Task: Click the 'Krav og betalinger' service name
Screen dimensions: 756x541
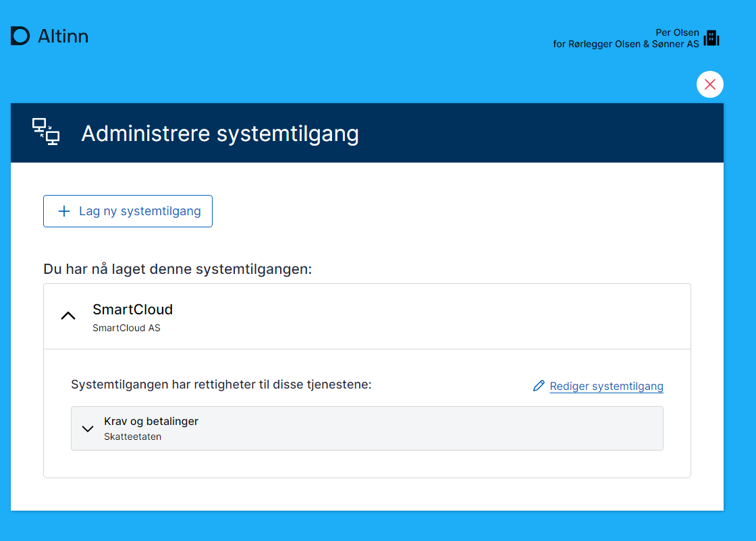Action: click(151, 421)
